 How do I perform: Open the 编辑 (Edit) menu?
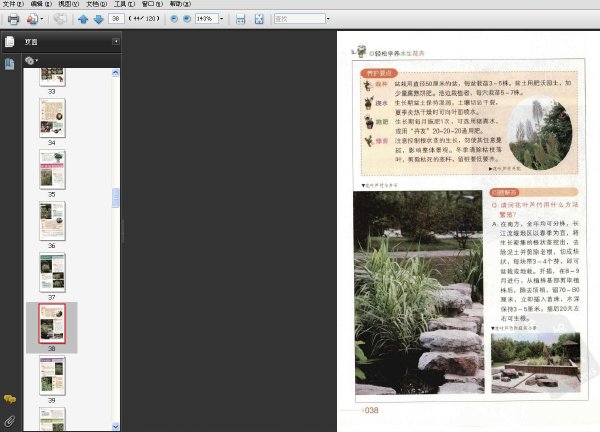pos(41,4)
